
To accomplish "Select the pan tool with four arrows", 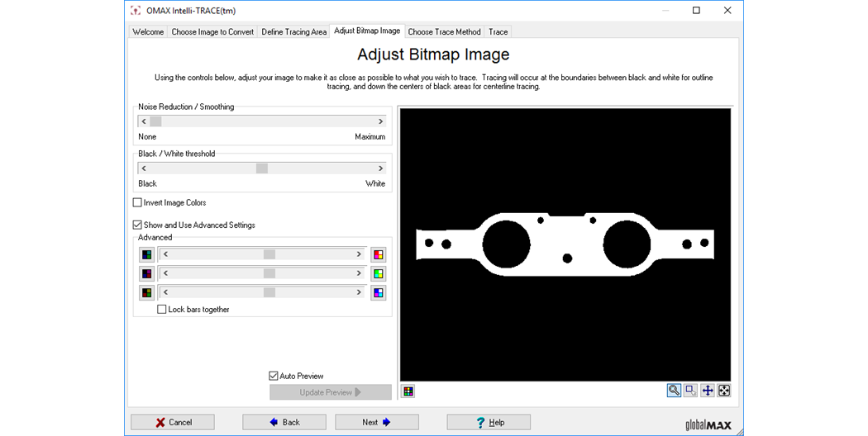I will (708, 390).
